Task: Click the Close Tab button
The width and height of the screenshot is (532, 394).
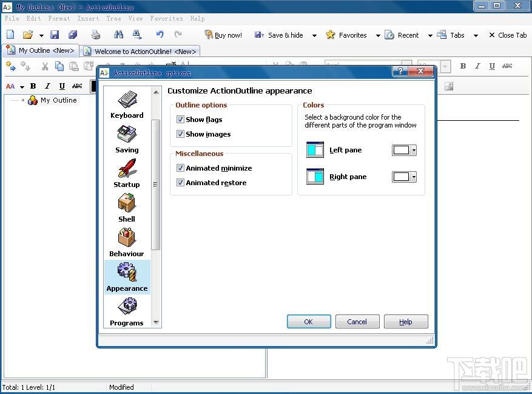Action: coord(508,35)
